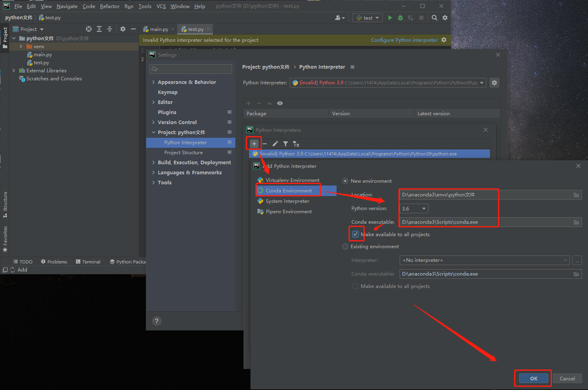Screen dimensions: 588x390
Task: Toggle unchecked Make available to all projects
Action: point(355,286)
